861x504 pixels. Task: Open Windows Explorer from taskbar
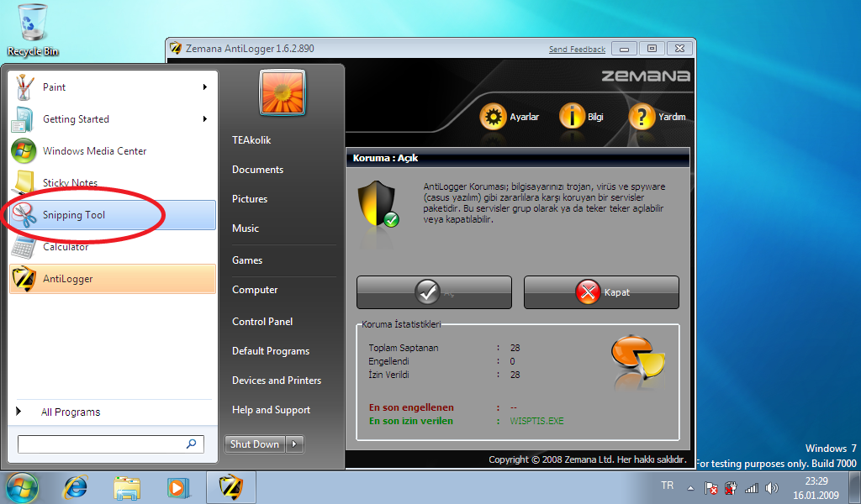(127, 487)
